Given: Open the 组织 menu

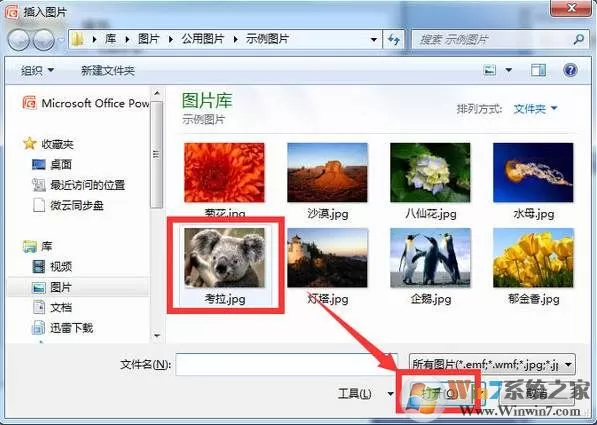Looking at the screenshot, I should tap(37, 70).
